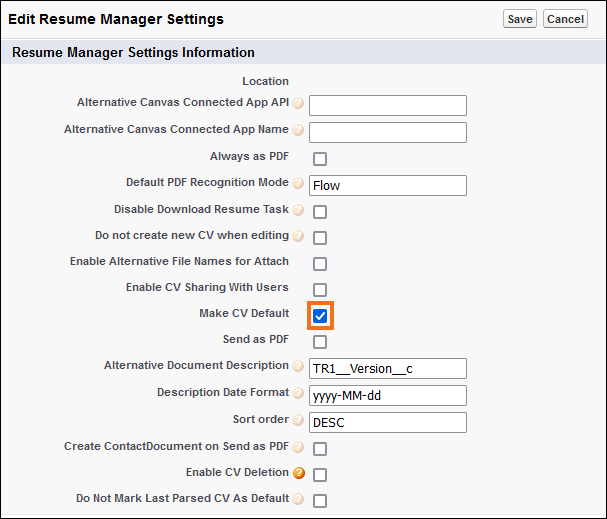The image size is (607, 519).
Task: Click help icon next to Default PDF Recognition Mode
Action: click(x=298, y=183)
